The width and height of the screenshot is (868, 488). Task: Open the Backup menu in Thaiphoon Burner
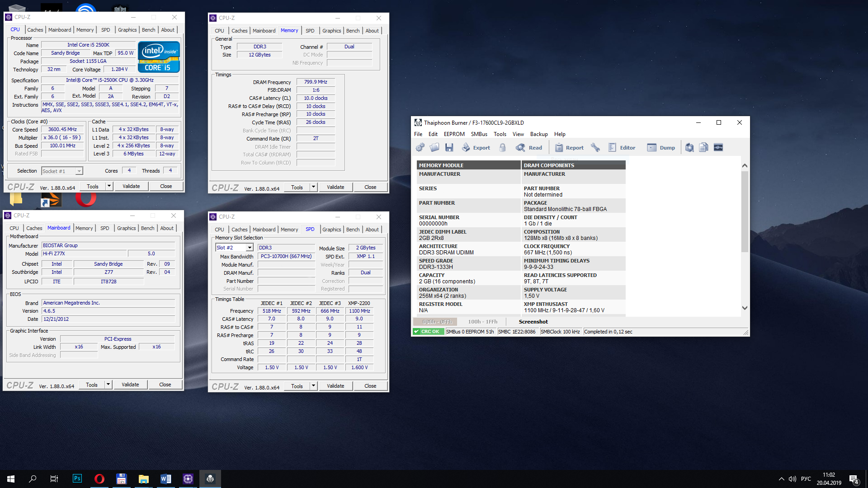[538, 134]
